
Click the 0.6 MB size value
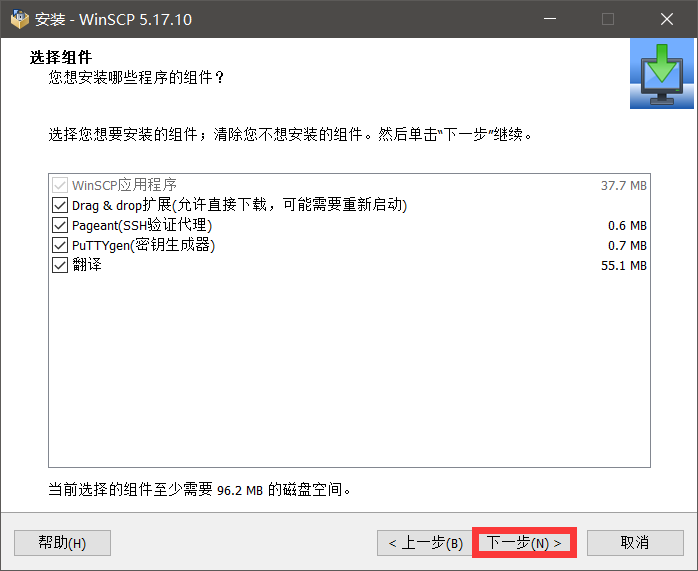627,226
